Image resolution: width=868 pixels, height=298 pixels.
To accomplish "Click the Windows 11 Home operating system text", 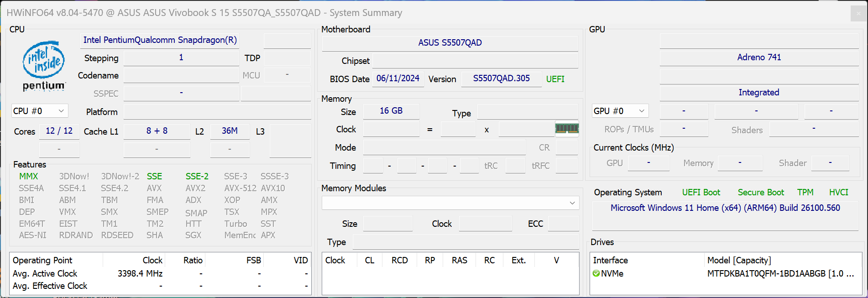I will click(x=725, y=208).
